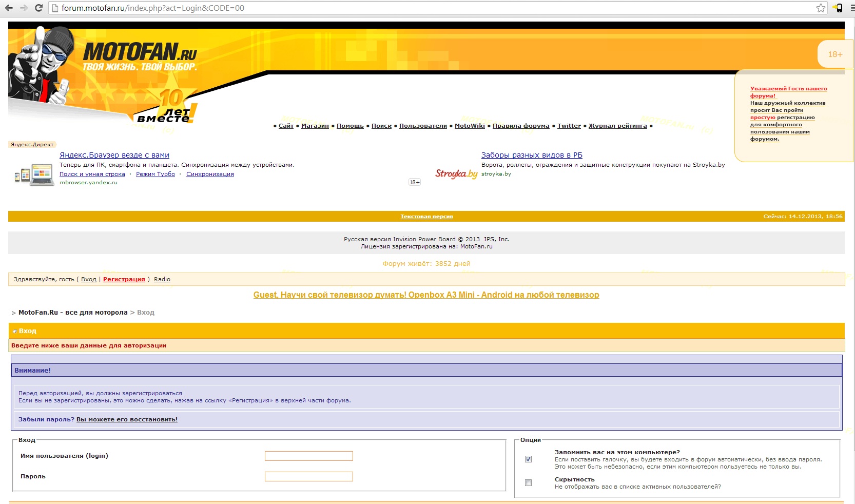Open the Сайт menu link
The image size is (855, 504).
point(286,126)
